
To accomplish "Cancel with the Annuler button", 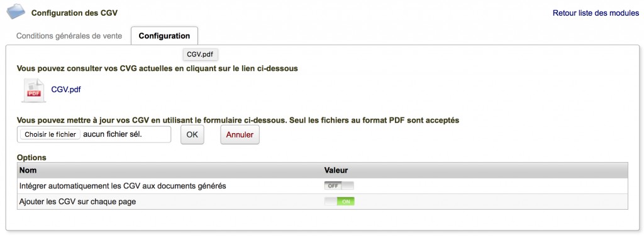I will click(x=240, y=134).
